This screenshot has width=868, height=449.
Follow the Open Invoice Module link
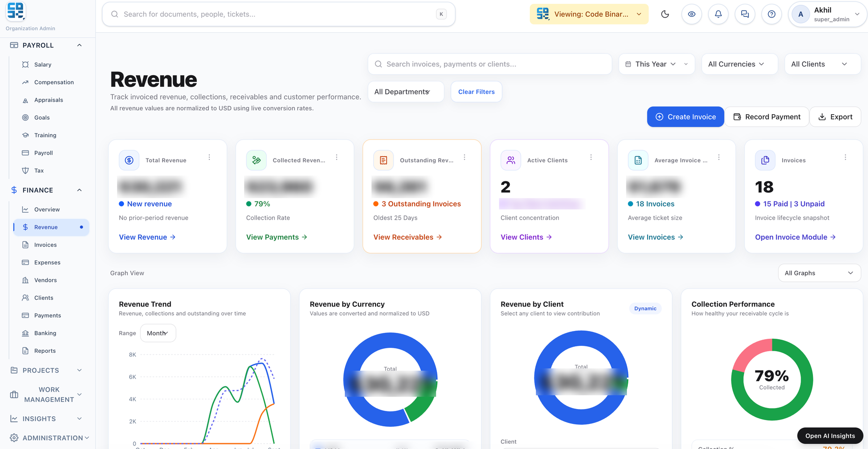[795, 237]
